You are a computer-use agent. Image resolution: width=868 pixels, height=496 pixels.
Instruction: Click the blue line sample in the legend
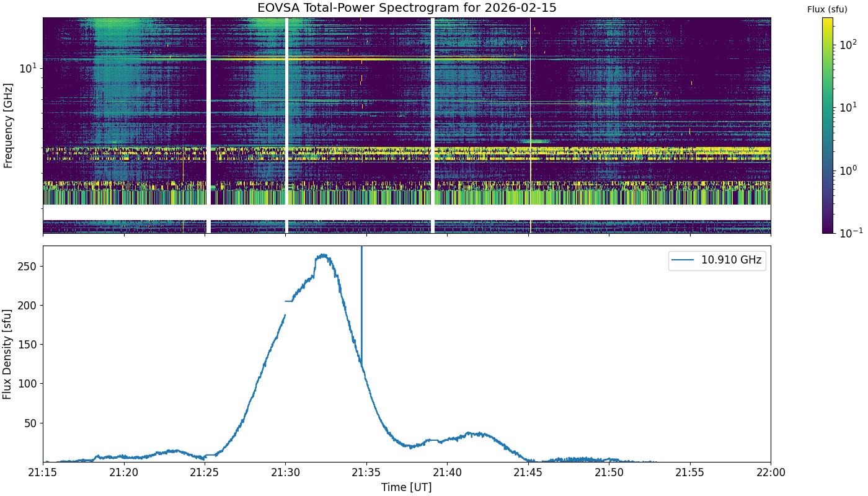[684, 260]
